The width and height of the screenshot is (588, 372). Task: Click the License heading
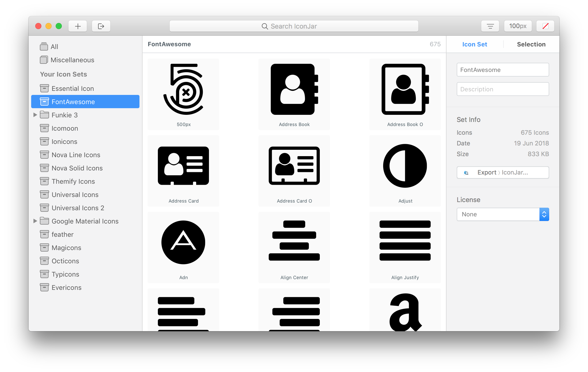tap(468, 200)
